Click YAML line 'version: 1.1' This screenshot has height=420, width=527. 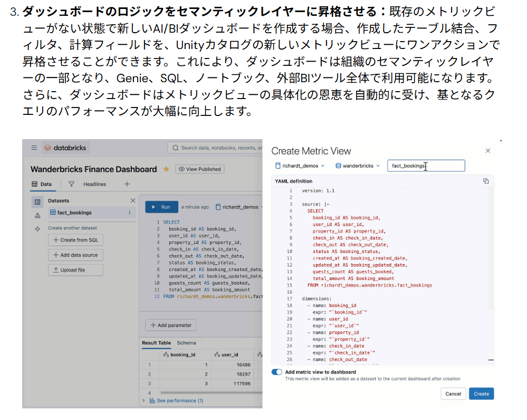(318, 191)
